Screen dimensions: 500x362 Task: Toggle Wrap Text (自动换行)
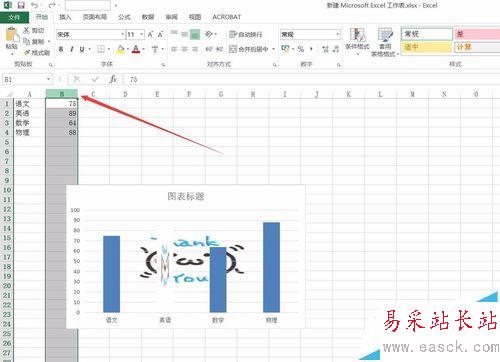click(x=246, y=34)
